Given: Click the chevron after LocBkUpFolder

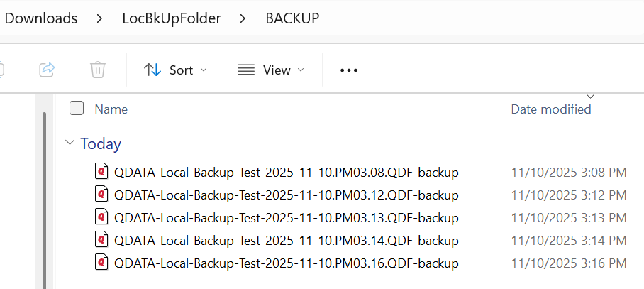Looking at the screenshot, I should tap(243, 18).
